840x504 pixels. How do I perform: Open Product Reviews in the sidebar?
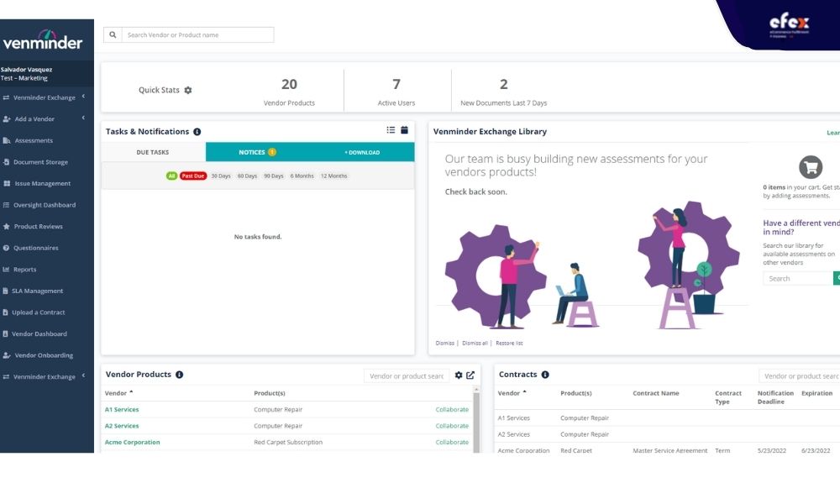38,226
